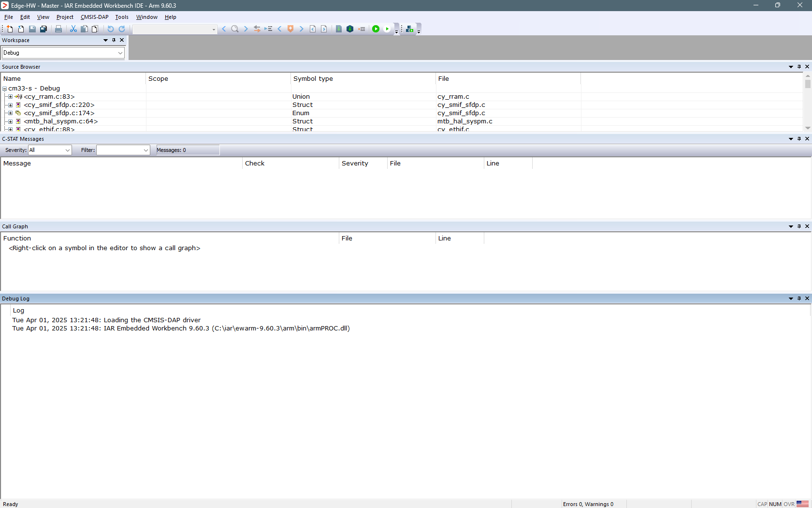
Task: Click the orange bookmark toggle icon
Action: click(x=290, y=29)
